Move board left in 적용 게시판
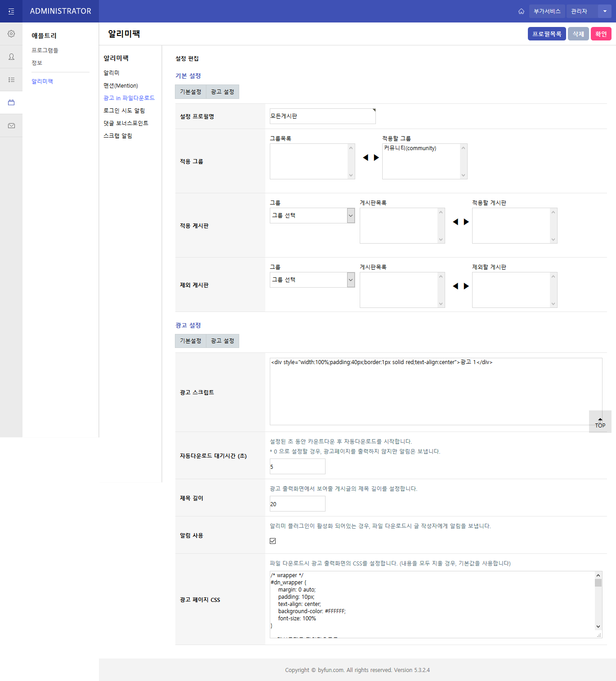Screen dimensions: 616x681 tap(455, 222)
